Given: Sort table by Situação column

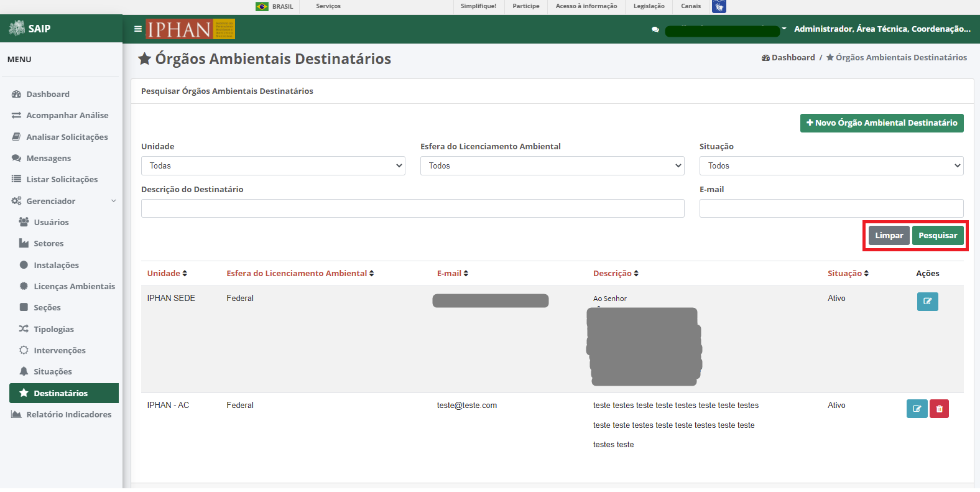Looking at the screenshot, I should pyautogui.click(x=848, y=274).
